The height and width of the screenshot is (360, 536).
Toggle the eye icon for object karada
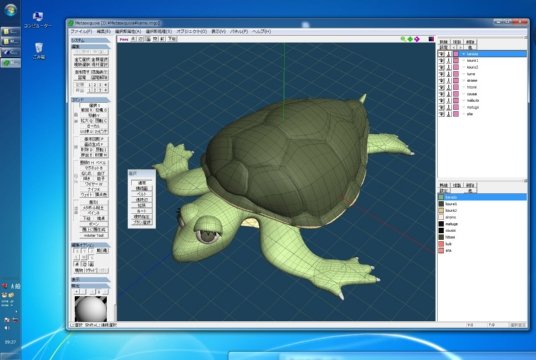(x=442, y=54)
